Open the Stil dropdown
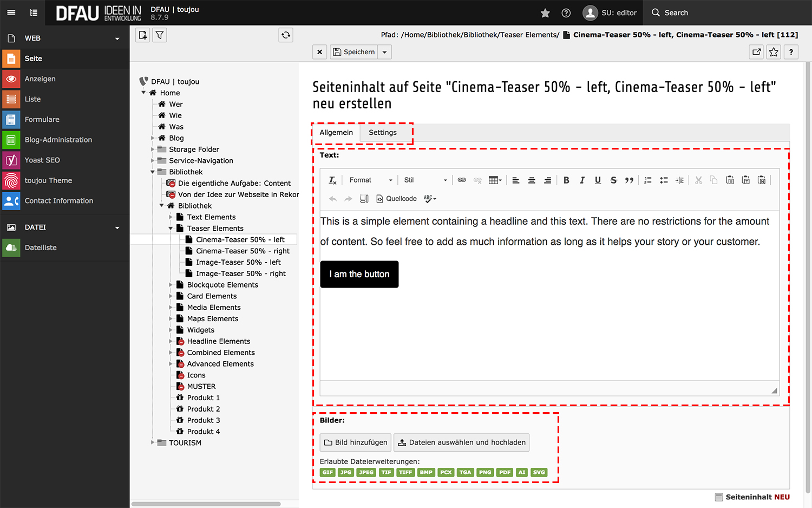812x508 pixels. [x=425, y=180]
